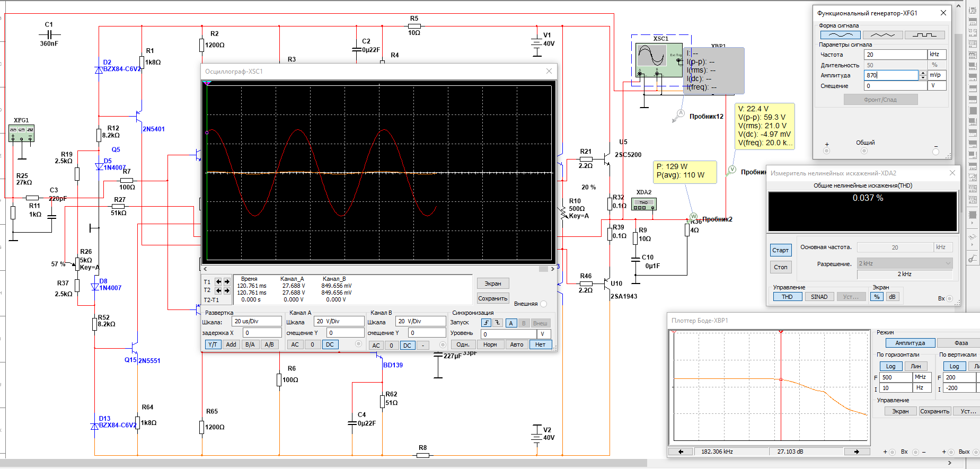Click oscilloscope Сохранить button
The width and height of the screenshot is (980, 469).
(493, 298)
